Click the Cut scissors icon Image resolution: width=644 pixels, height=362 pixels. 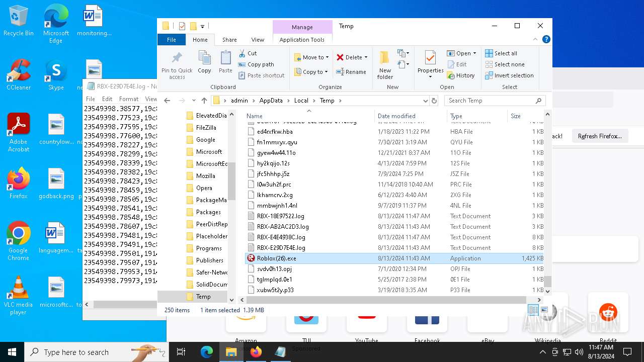(x=242, y=53)
